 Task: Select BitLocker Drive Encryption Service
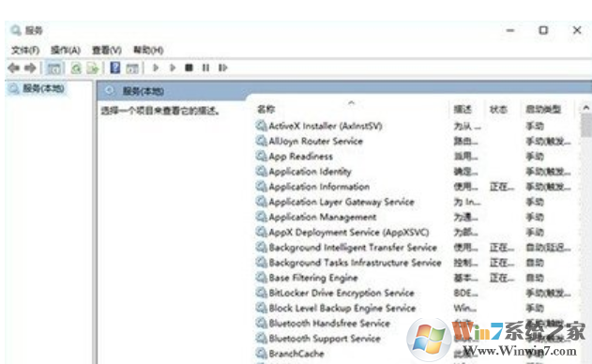pos(342,293)
